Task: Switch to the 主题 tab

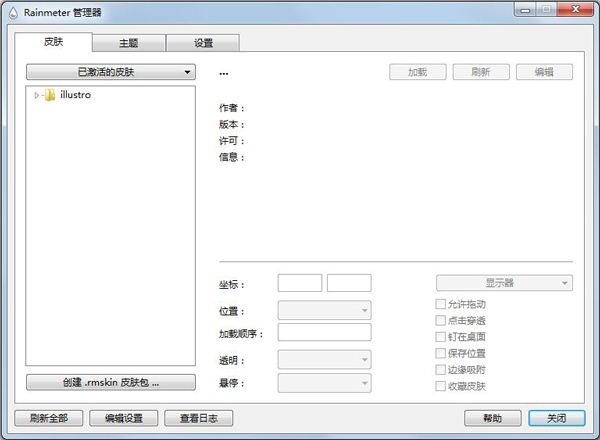Action: tap(129, 43)
